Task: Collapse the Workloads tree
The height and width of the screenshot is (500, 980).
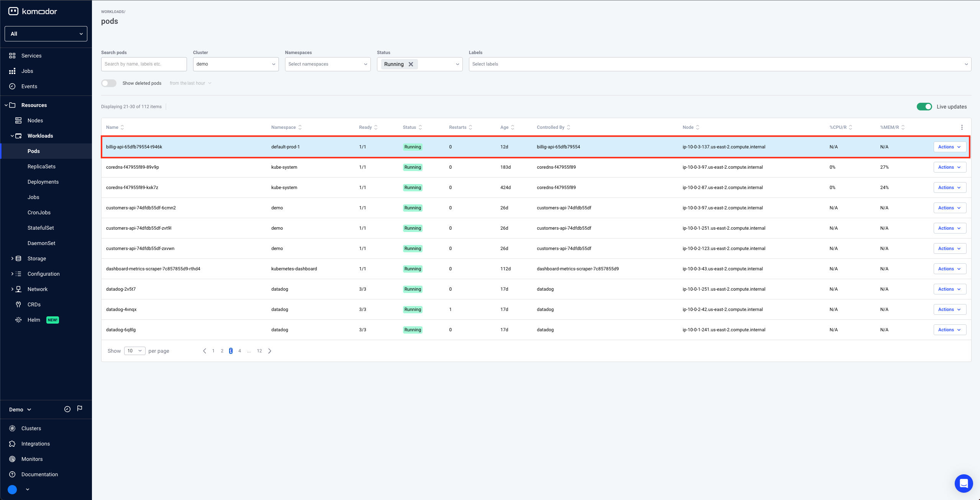Action: point(12,136)
